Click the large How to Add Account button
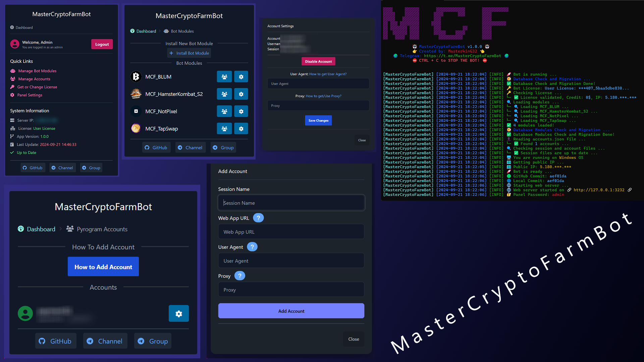 103,267
